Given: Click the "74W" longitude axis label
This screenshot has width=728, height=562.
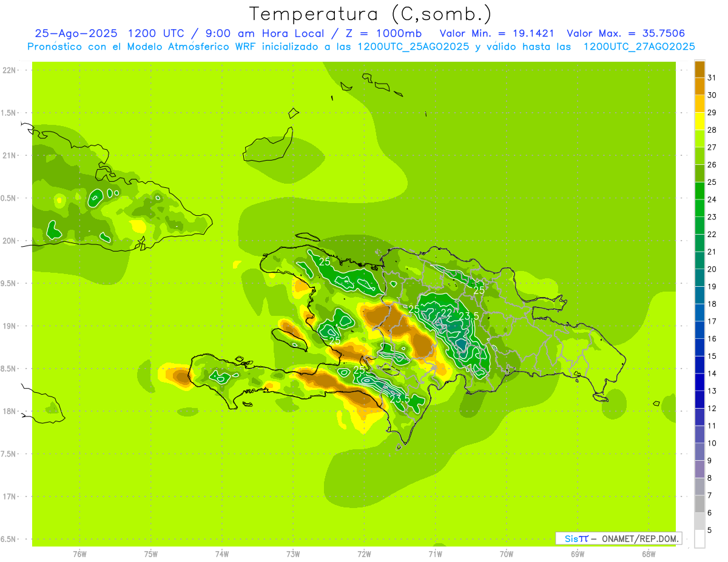Looking at the screenshot, I should [222, 554].
